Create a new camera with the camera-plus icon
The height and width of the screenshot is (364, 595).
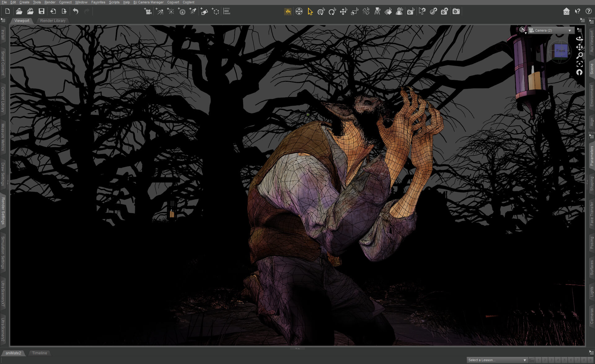148,11
